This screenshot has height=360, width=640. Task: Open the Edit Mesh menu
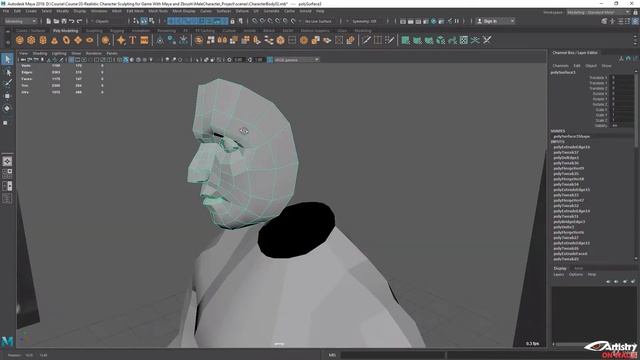[x=135, y=11]
